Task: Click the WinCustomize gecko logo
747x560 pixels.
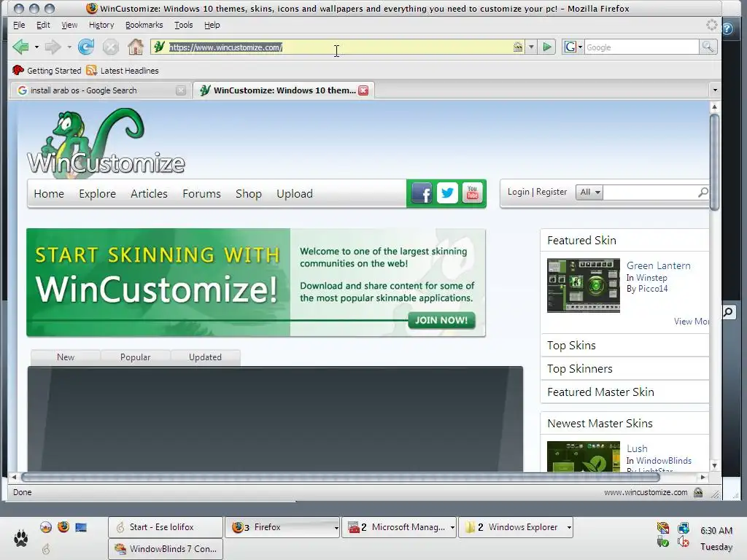Action: 106,143
